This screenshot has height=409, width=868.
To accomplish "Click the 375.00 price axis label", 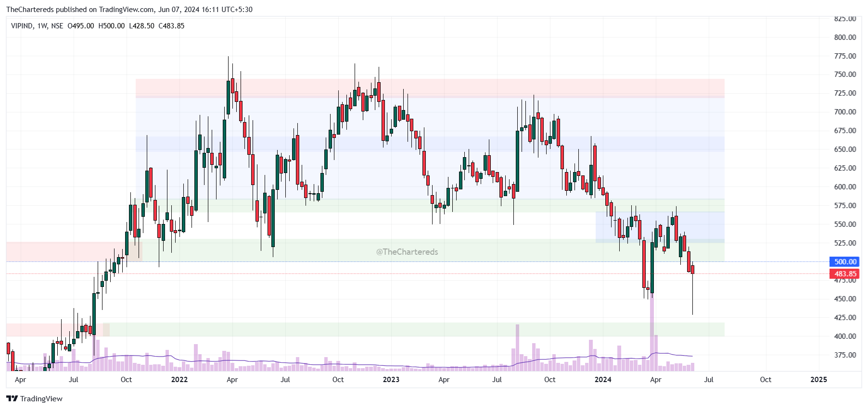I will pos(845,355).
